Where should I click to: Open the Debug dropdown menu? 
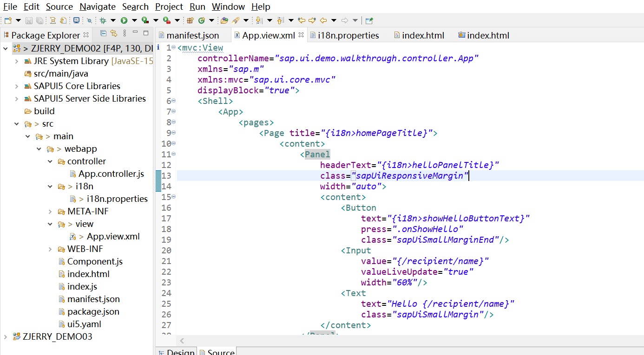(x=113, y=20)
